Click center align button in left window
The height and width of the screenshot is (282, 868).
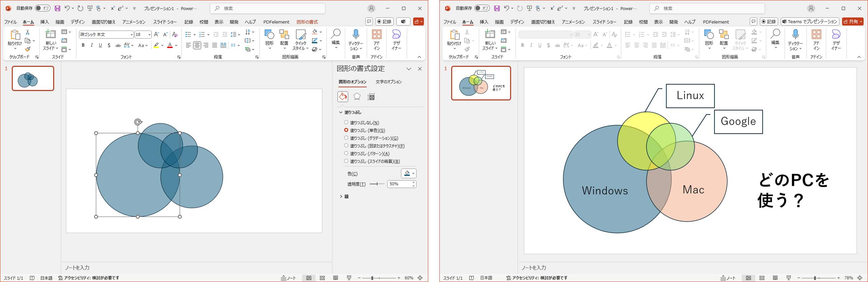[x=197, y=45]
